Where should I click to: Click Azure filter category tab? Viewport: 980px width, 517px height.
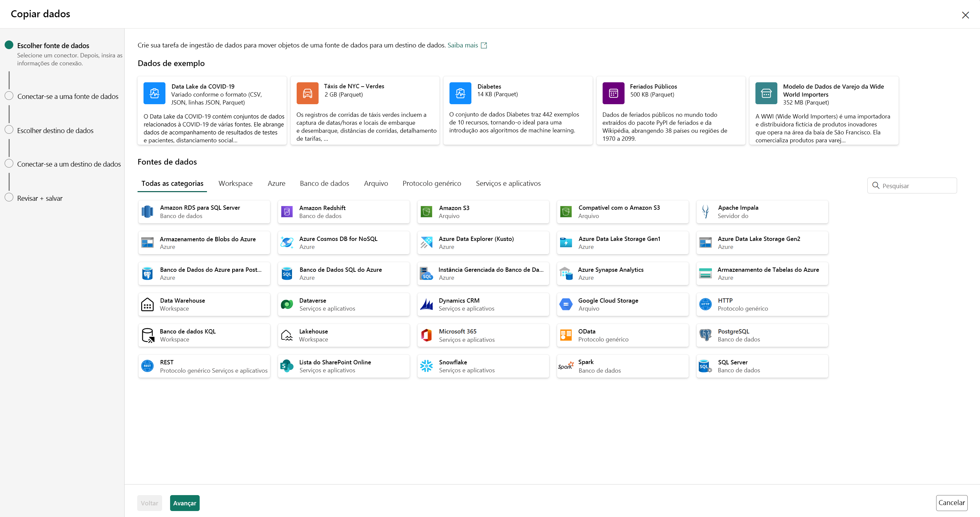(x=275, y=183)
